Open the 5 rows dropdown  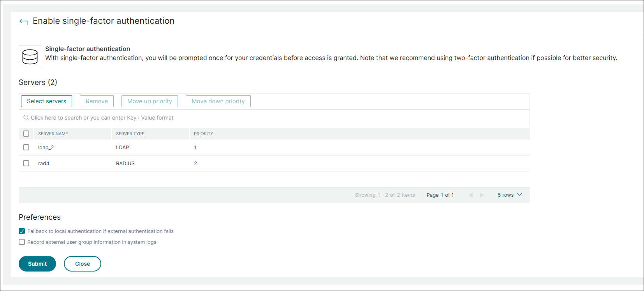point(510,195)
